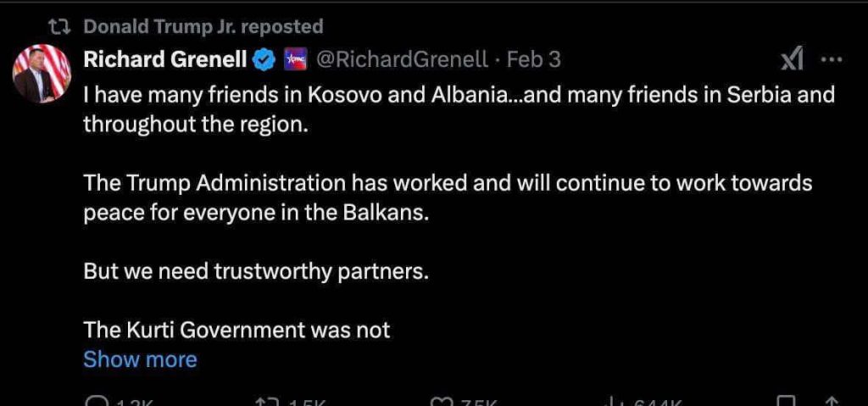Click the reply speech bubble icon
This screenshot has width=868, height=406.
(x=97, y=401)
